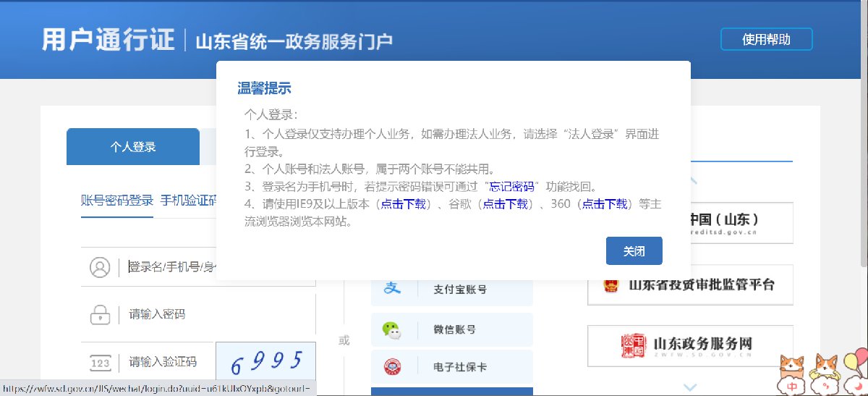Click national emblem icon on 投资审批监管平台
The image size is (868, 396).
612,285
